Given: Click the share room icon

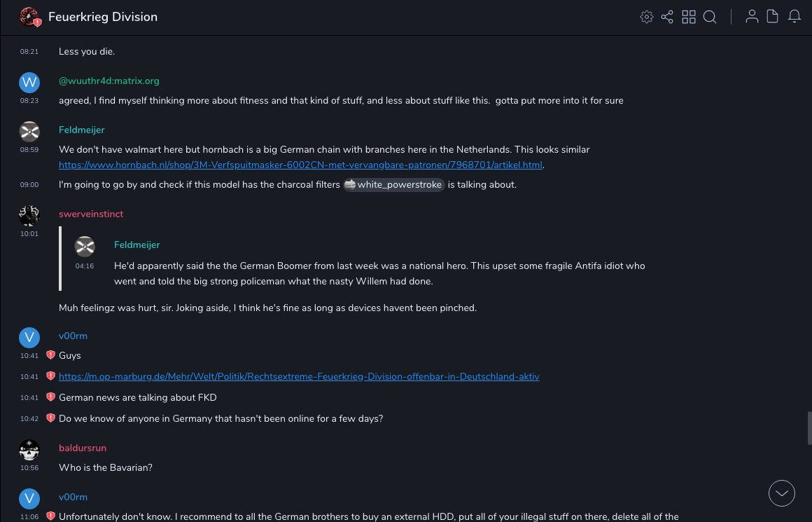Looking at the screenshot, I should [667, 17].
